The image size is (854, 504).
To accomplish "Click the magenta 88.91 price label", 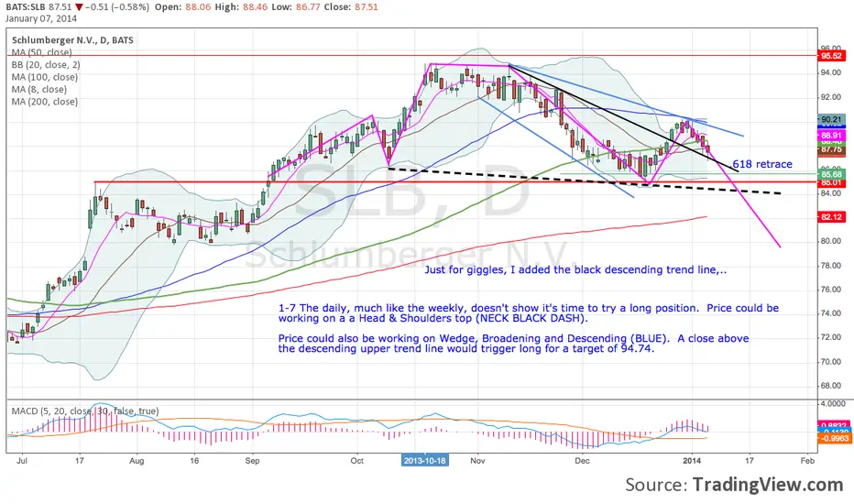I will coord(831,135).
